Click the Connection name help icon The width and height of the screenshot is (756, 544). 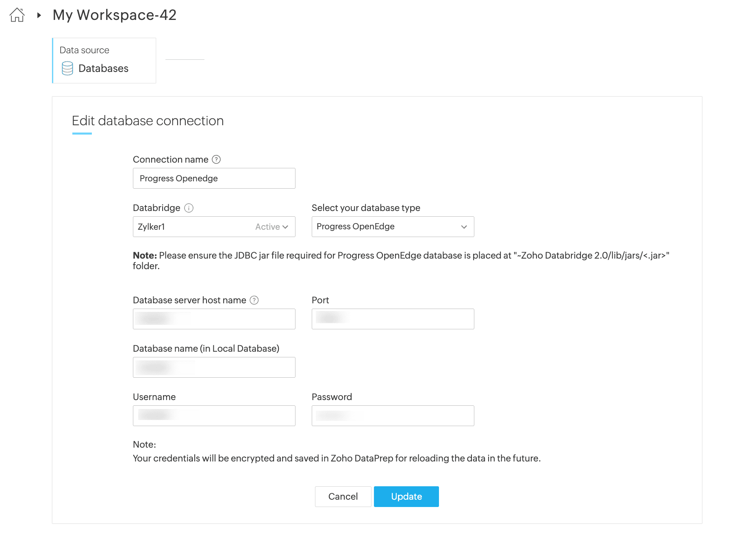216,159
